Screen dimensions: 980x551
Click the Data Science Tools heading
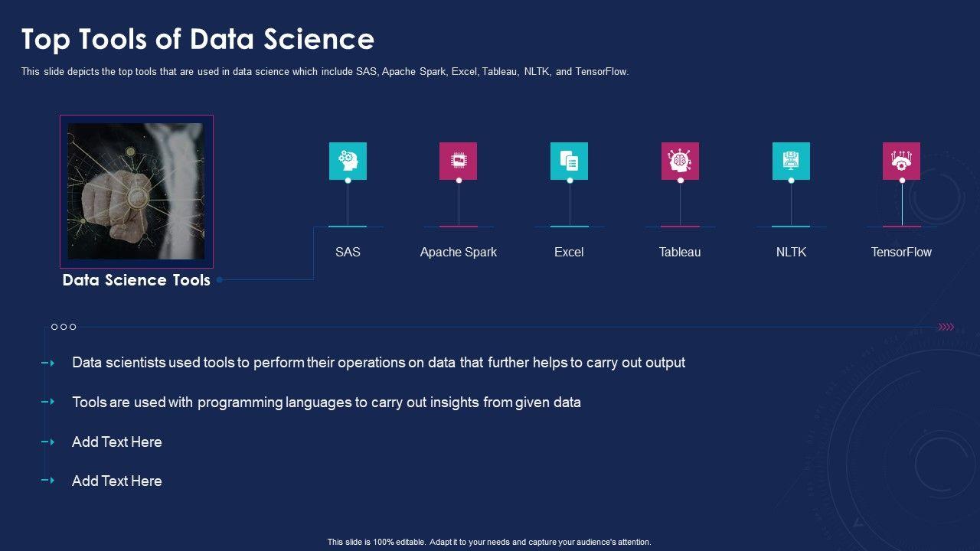click(x=136, y=280)
